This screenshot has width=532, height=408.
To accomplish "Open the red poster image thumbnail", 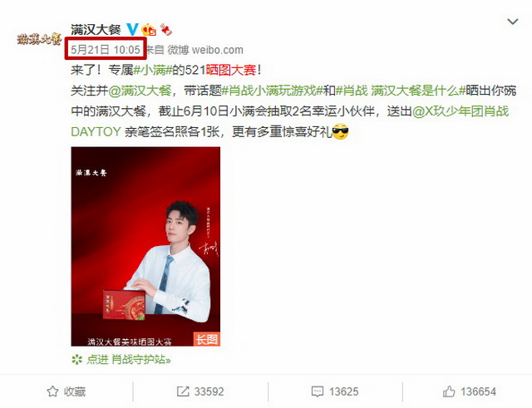I will pyautogui.click(x=145, y=246).
